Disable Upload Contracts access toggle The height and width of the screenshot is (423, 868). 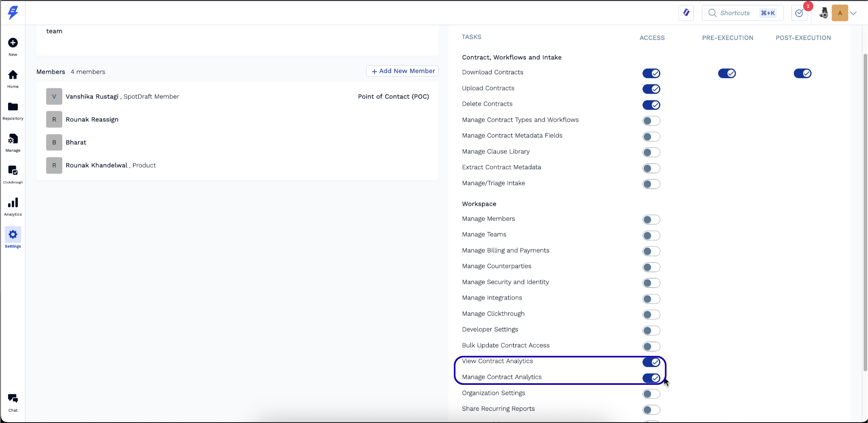point(651,89)
